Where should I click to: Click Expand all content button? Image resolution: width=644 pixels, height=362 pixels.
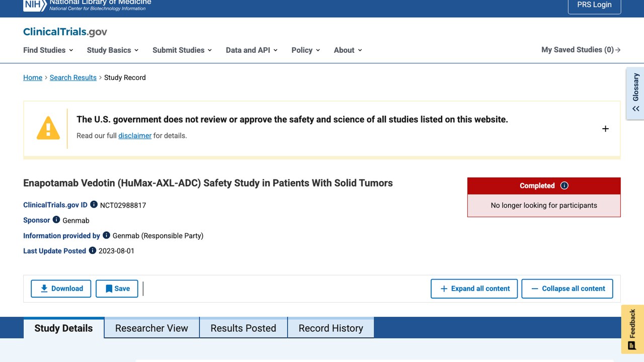pos(474,289)
